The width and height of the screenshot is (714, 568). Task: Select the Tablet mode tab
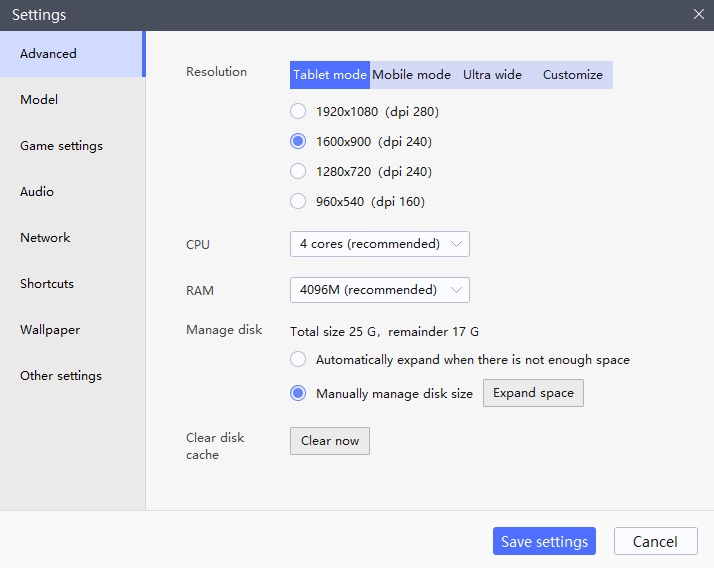pyautogui.click(x=329, y=75)
